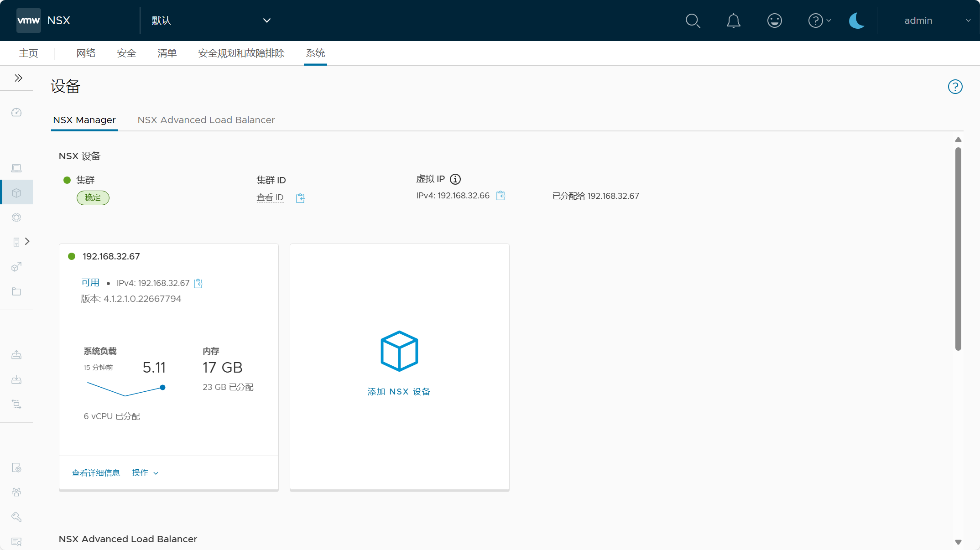Image resolution: width=980 pixels, height=550 pixels.
Task: Open the 操作 dropdown on node card
Action: [x=145, y=473]
